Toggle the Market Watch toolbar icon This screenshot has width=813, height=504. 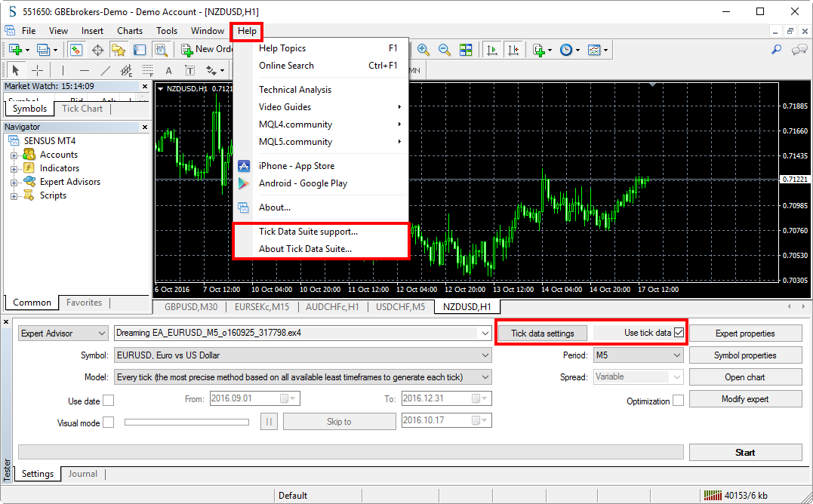coord(76,50)
